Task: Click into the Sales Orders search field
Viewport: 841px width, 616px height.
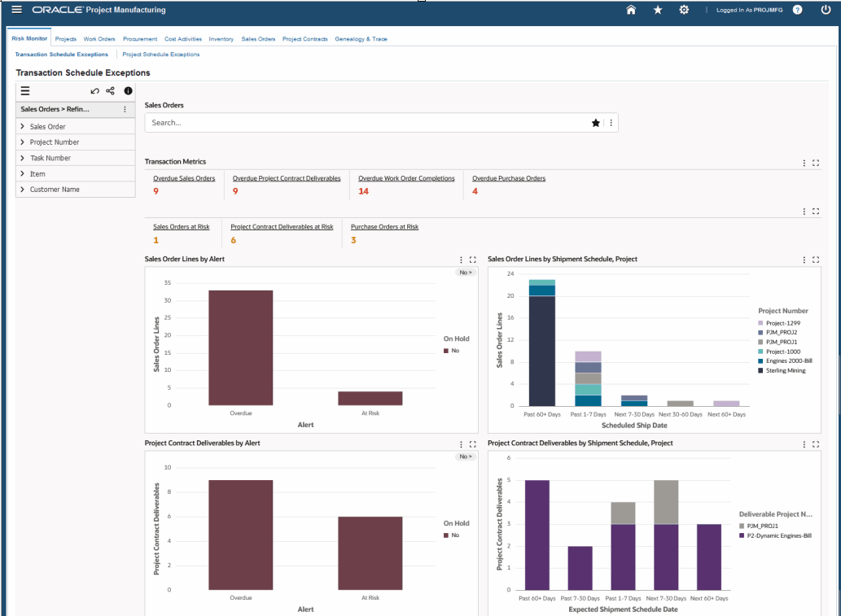Action: 370,123
